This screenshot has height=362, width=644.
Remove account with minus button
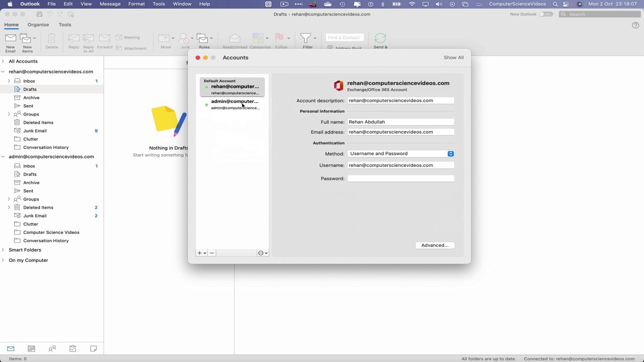(212, 253)
